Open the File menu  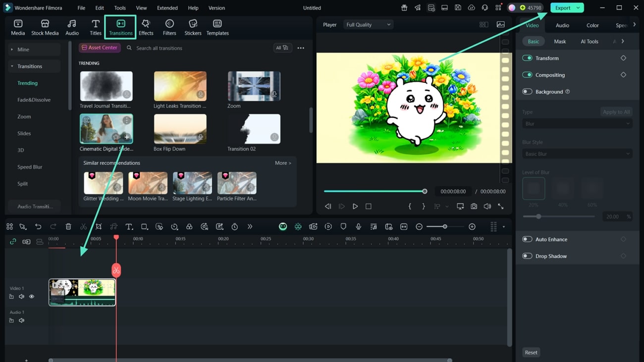[81, 8]
